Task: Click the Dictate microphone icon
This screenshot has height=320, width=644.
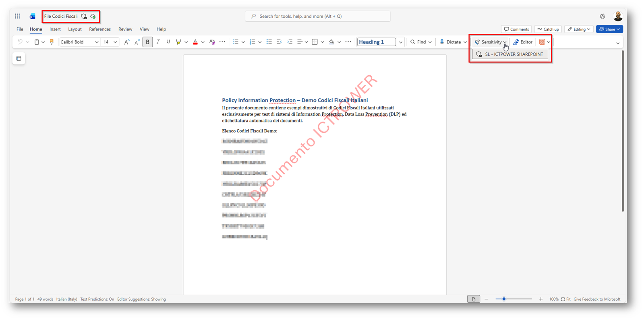Action: pyautogui.click(x=442, y=42)
